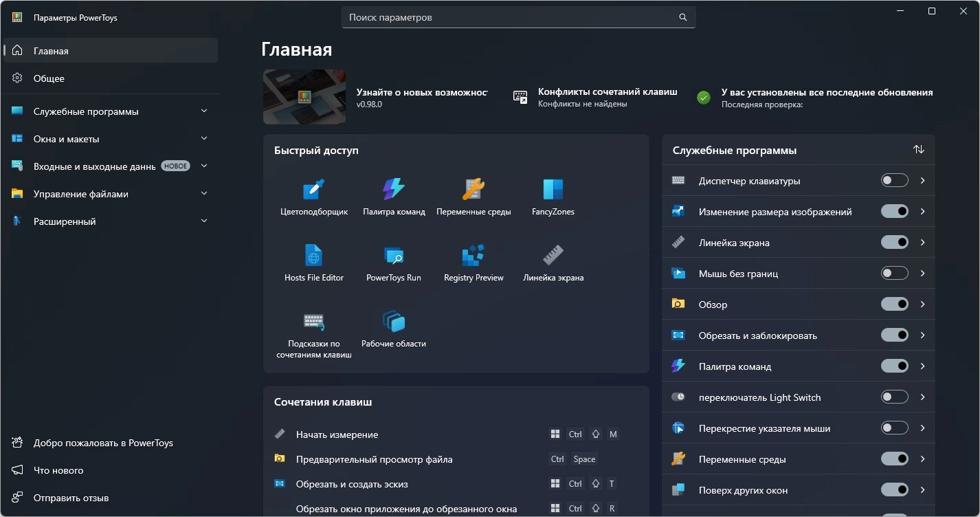This screenshot has width=980, height=517.
Task: Expand Управление файлами sidebar group
Action: pyautogui.click(x=111, y=194)
